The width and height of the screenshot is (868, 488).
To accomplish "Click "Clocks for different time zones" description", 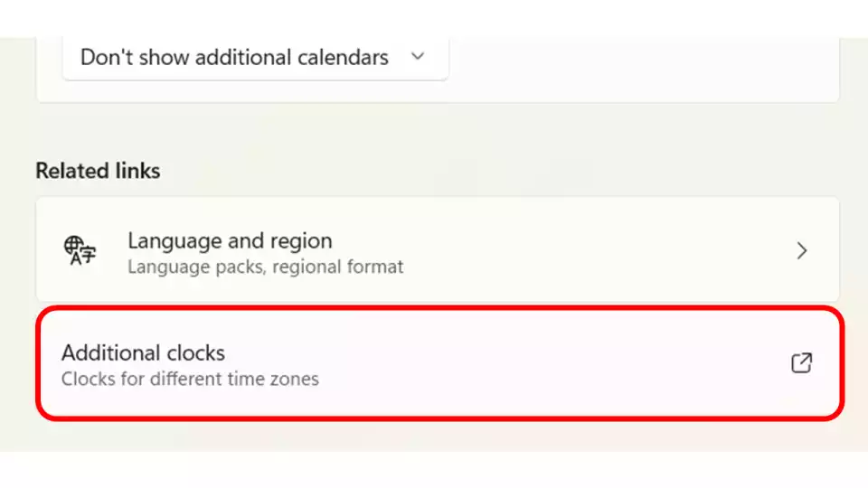I will (190, 379).
